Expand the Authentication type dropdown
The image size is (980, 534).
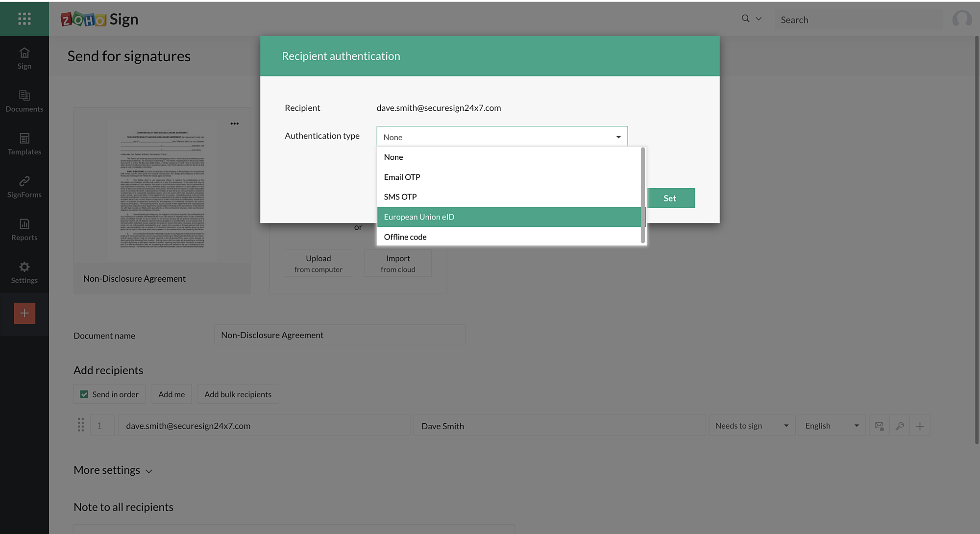(x=502, y=137)
